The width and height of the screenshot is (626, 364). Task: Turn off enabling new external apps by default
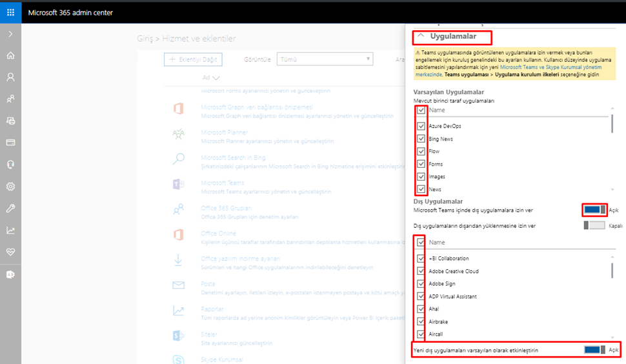point(594,350)
